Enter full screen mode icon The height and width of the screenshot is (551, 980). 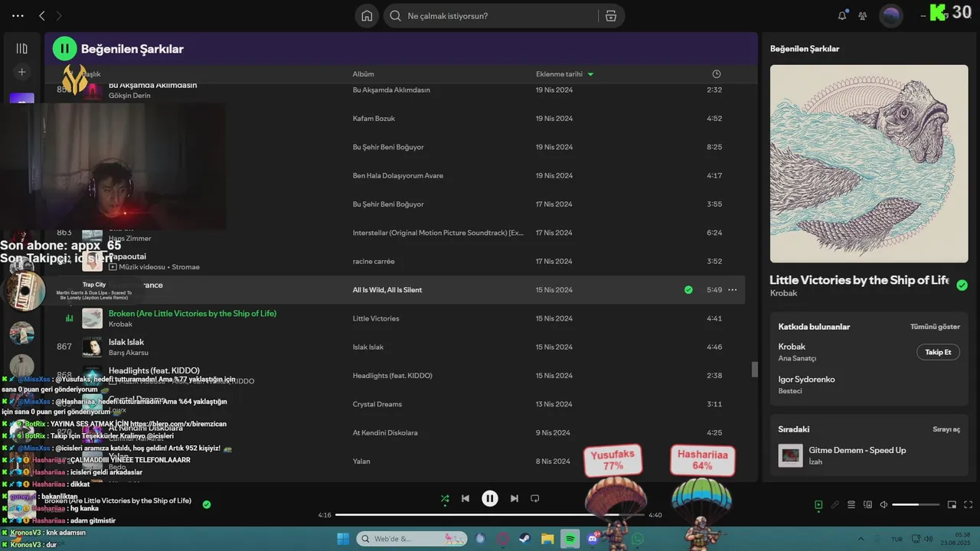click(969, 504)
